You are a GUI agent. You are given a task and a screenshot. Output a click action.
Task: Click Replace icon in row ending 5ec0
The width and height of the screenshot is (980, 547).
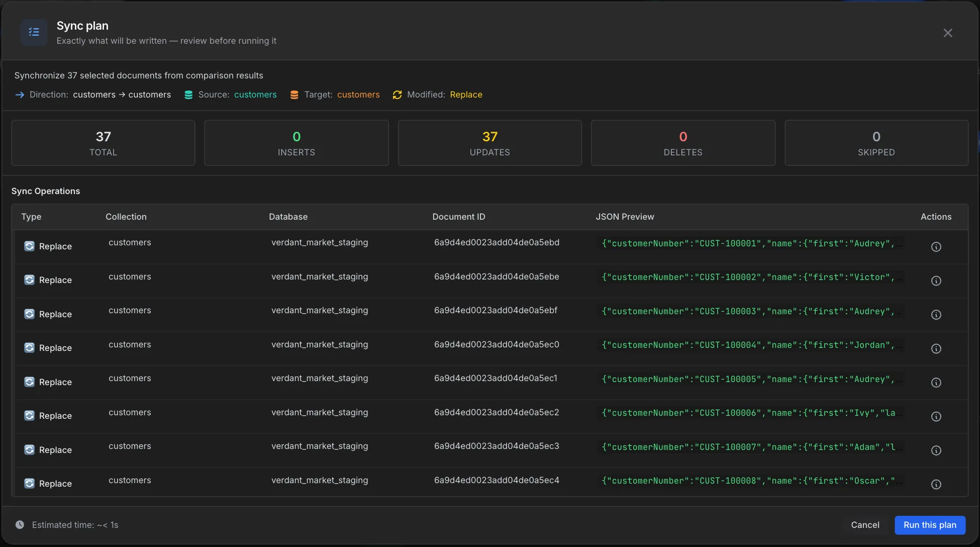[x=30, y=347]
